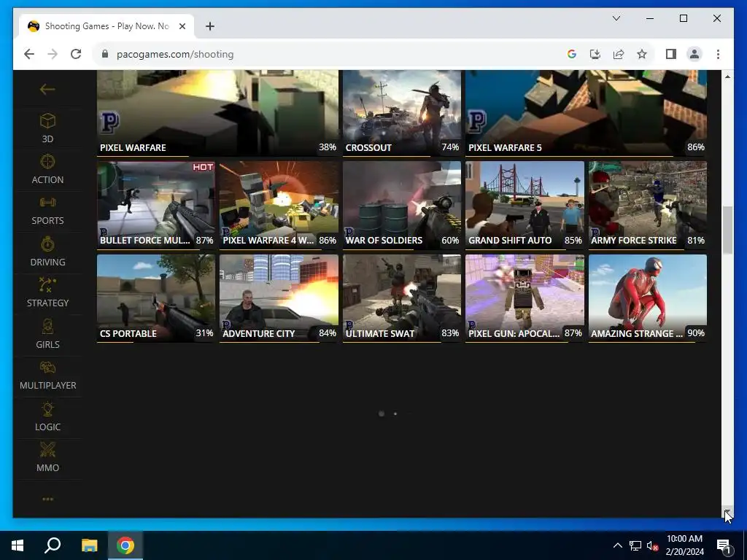
Task: Open Chrome three-dot menu
Action: 718,54
